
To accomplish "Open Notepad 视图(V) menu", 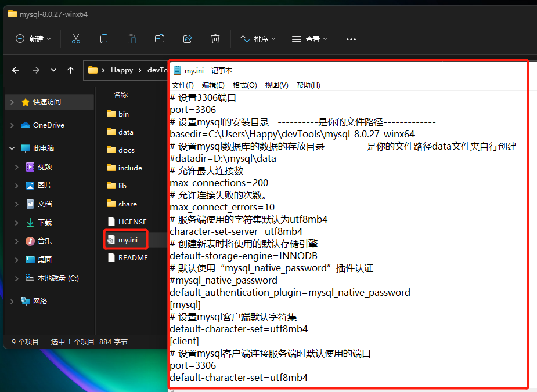I will coord(276,85).
